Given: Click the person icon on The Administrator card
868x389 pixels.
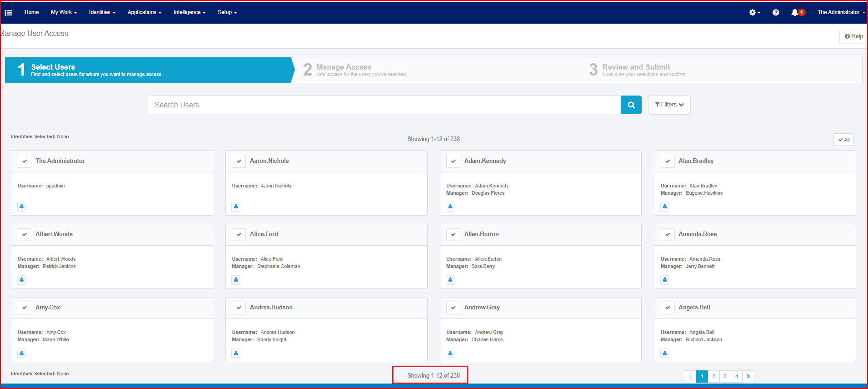Looking at the screenshot, I should pyautogui.click(x=21, y=207).
